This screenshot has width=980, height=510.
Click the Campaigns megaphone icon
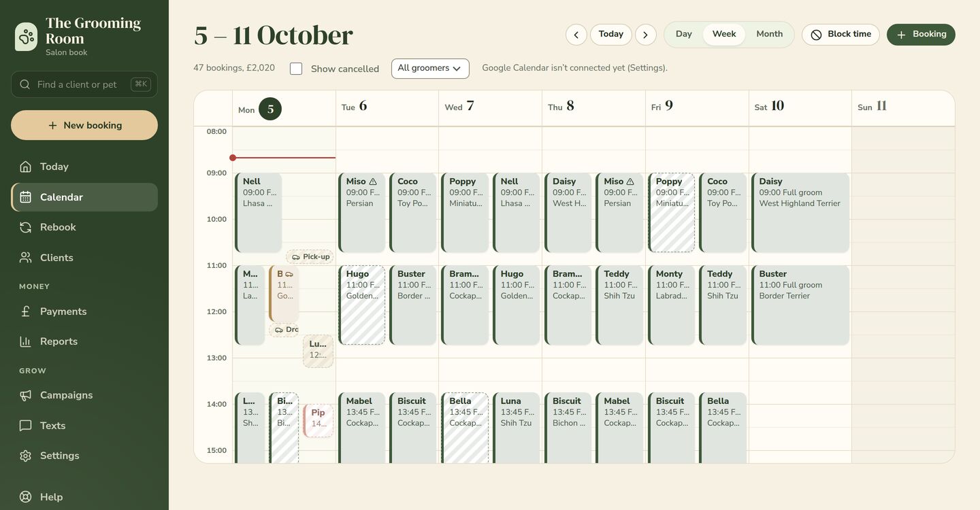coord(25,395)
